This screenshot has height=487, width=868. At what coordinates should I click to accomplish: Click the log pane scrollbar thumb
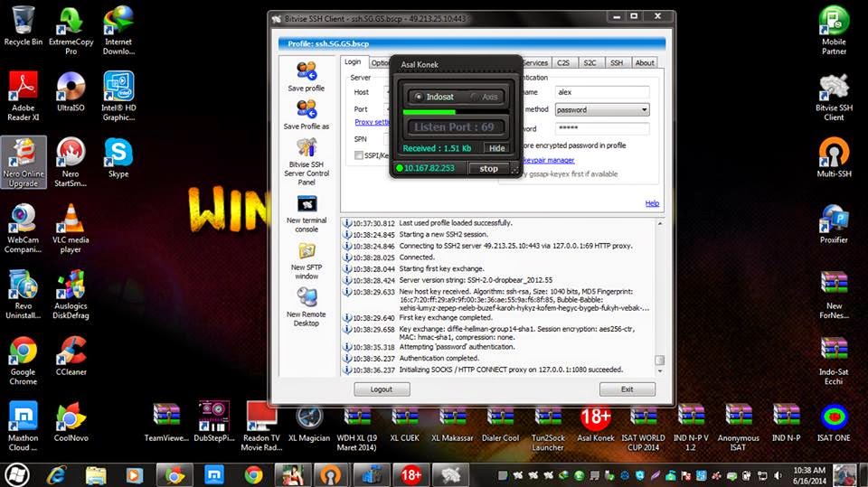(659, 361)
